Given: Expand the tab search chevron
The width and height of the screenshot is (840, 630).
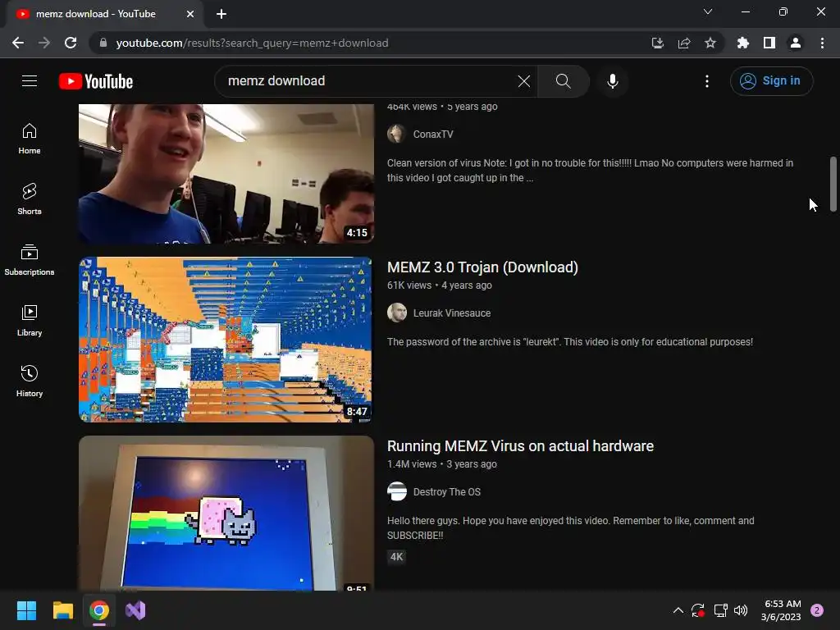Looking at the screenshot, I should click(708, 11).
